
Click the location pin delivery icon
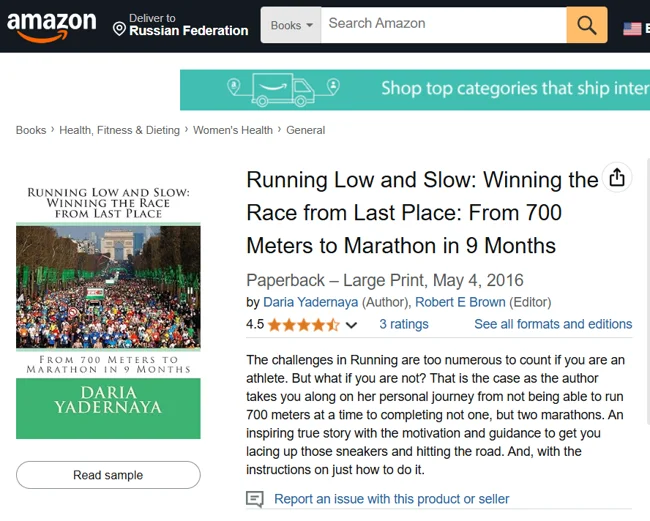pos(120,29)
